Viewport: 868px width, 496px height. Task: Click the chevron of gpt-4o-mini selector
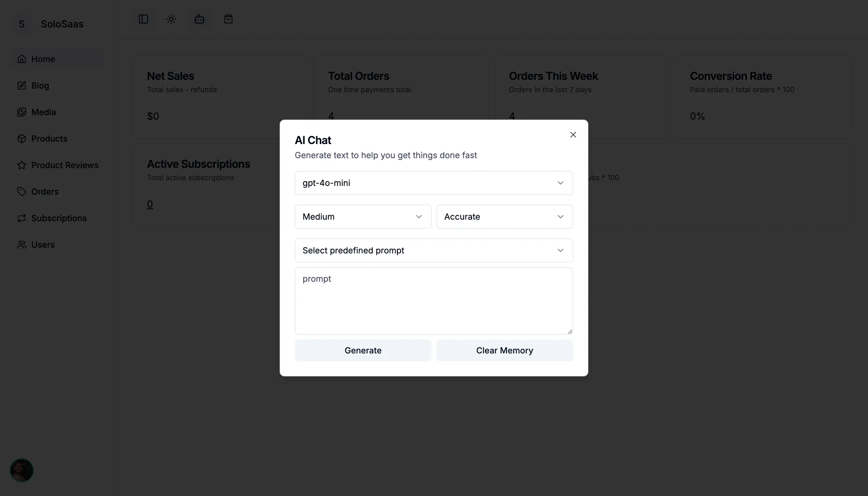point(560,183)
